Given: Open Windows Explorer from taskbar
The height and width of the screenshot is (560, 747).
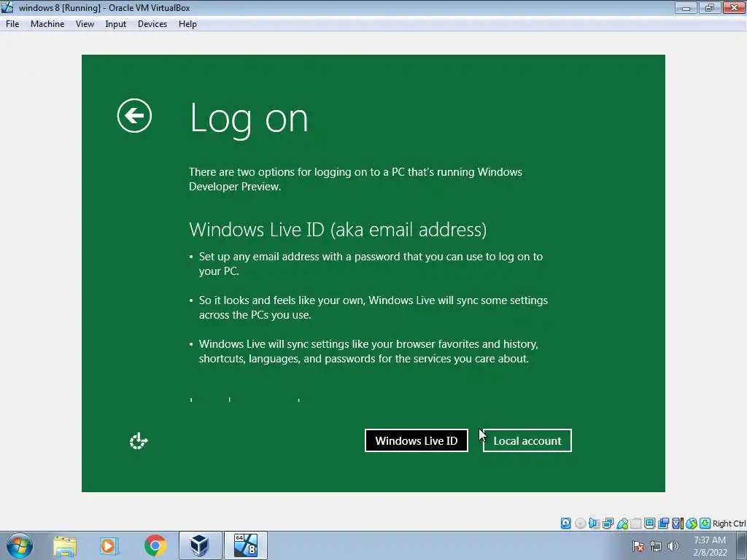Looking at the screenshot, I should click(x=65, y=545).
